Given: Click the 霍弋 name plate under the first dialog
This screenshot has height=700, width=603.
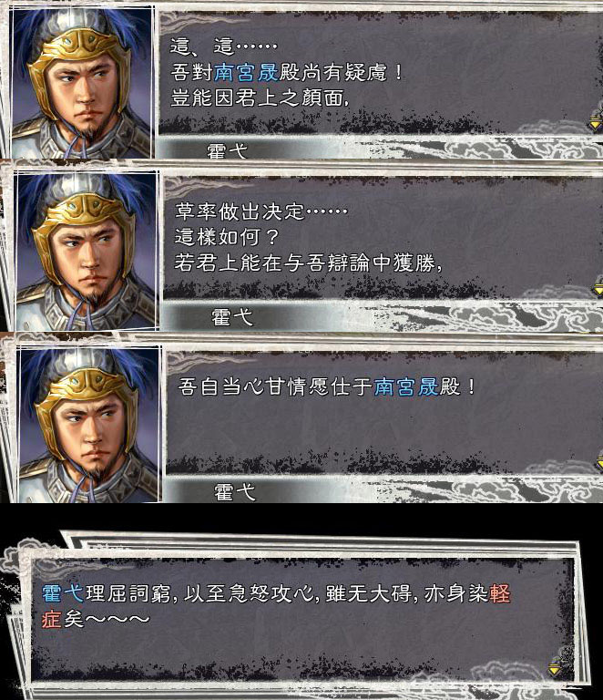Looking at the screenshot, I should [227, 151].
